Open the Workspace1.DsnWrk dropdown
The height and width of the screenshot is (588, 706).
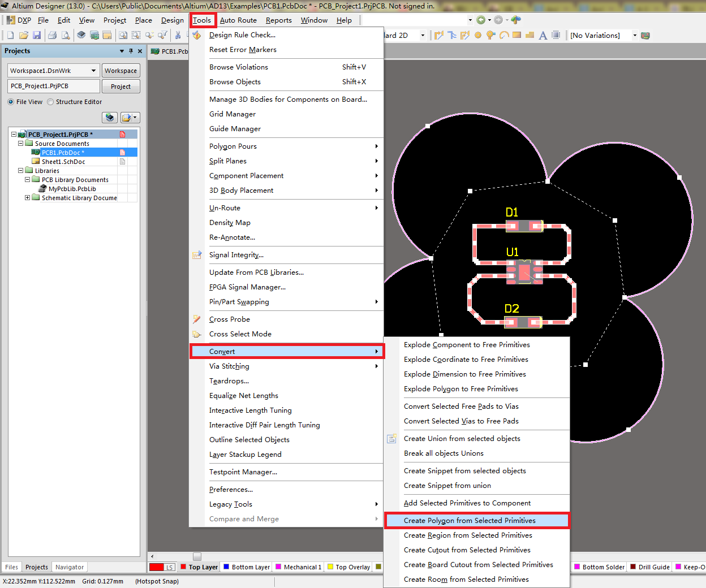tap(94, 71)
